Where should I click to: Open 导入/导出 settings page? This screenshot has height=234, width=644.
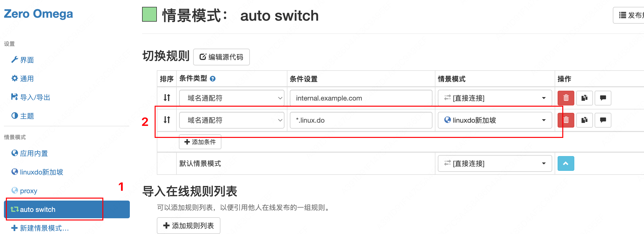pos(30,97)
